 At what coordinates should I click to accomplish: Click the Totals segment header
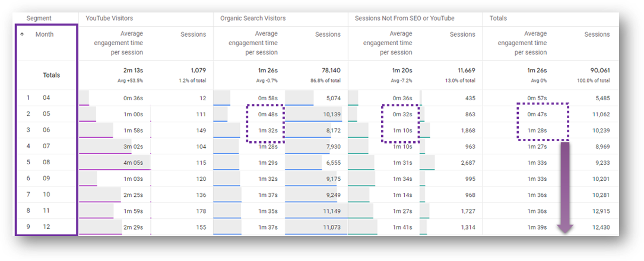pos(498,18)
